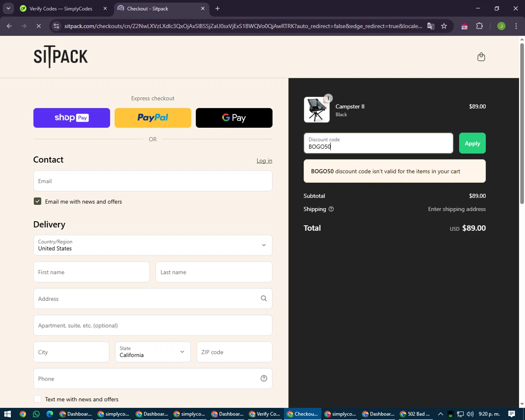Click the Sitpack logo
The width and height of the screenshot is (525, 420).
[x=61, y=56]
